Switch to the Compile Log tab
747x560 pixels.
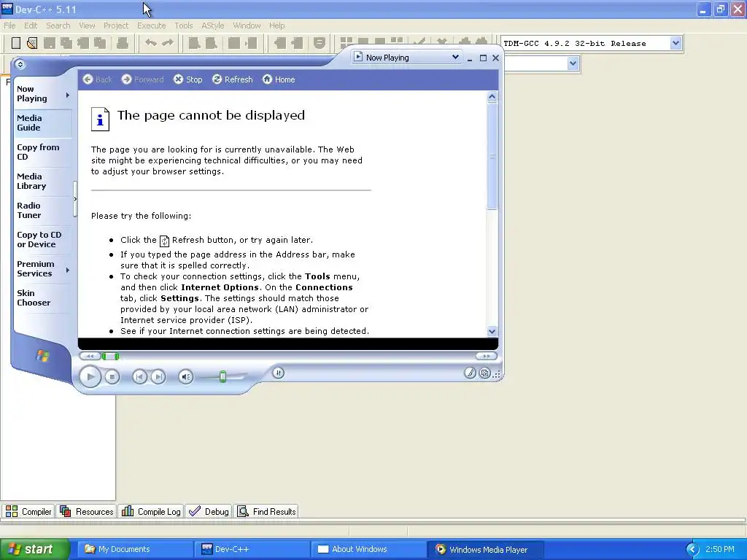pos(151,511)
